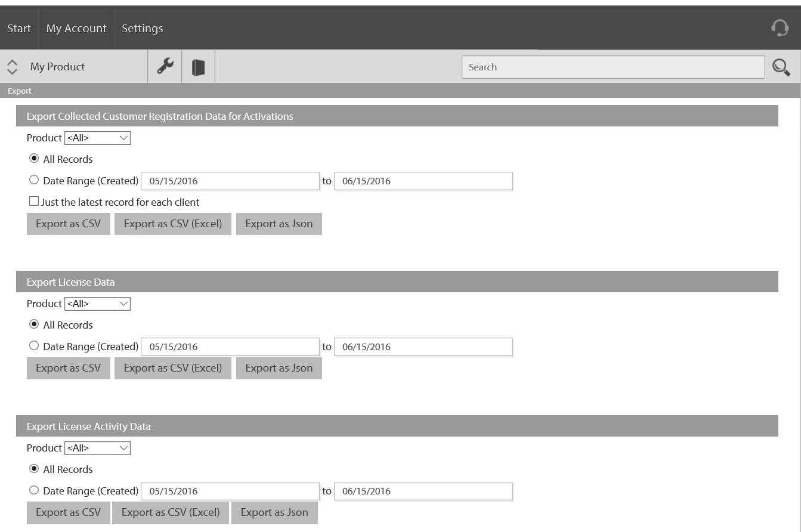Check Just the latest record for each client

[x=34, y=201]
